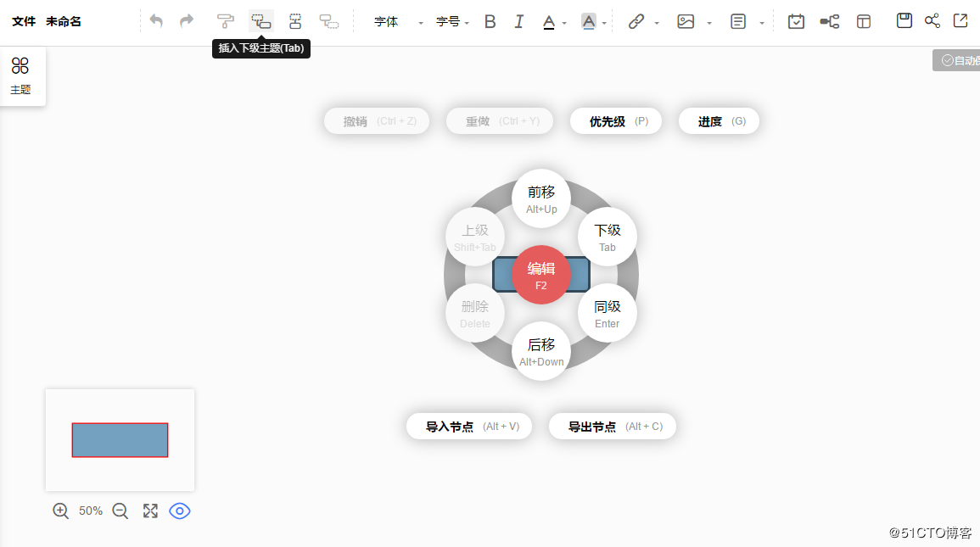
Task: Click the background color A icon
Action: (x=588, y=22)
